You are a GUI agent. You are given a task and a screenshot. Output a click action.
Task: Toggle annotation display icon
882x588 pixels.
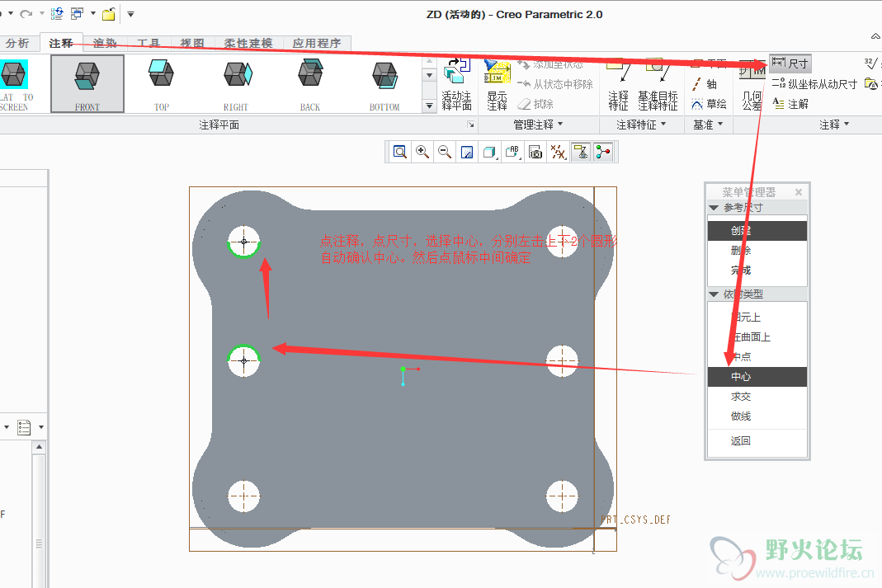[x=581, y=152]
